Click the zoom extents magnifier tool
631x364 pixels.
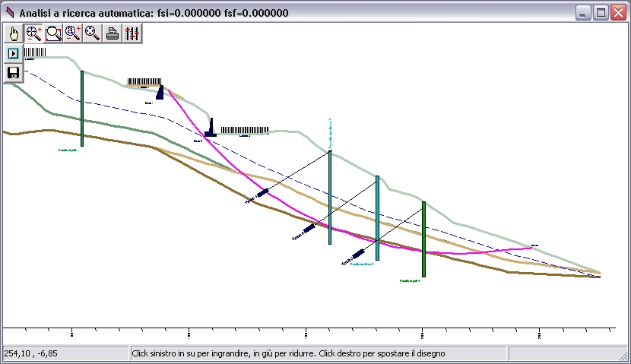coord(93,33)
